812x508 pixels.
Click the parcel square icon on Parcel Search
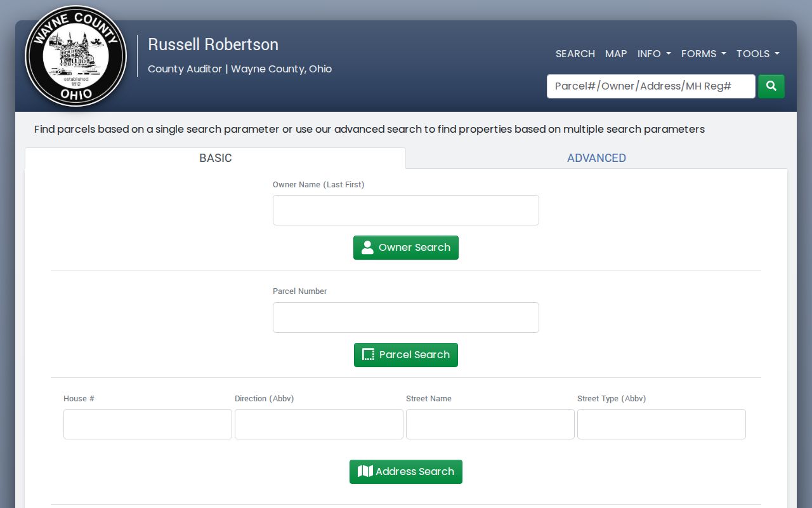tap(368, 355)
